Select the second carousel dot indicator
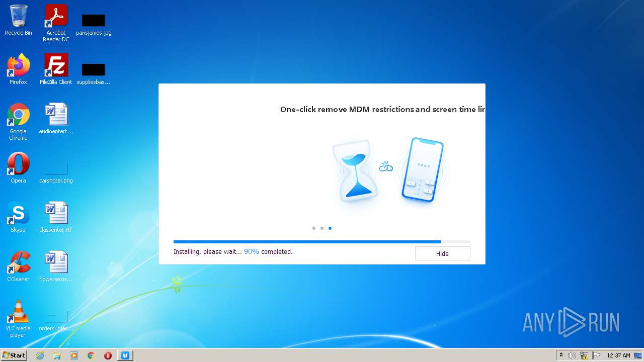The height and width of the screenshot is (362, 644). coord(322,228)
